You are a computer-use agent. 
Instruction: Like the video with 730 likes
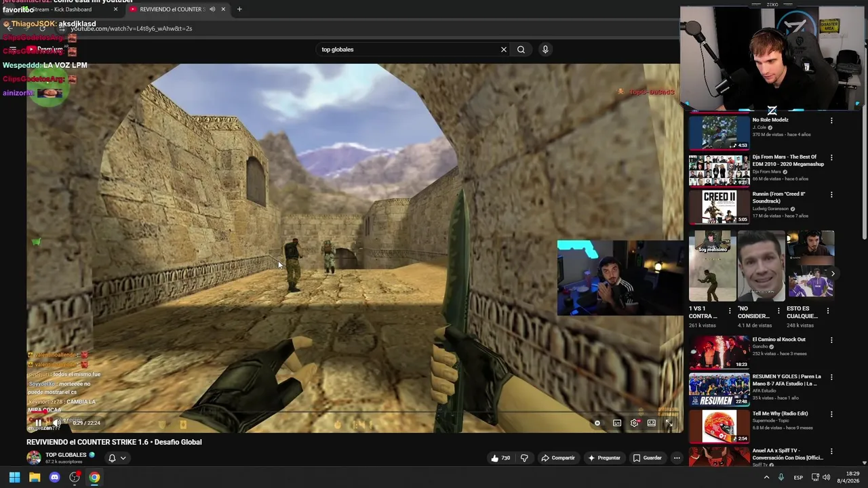point(500,458)
